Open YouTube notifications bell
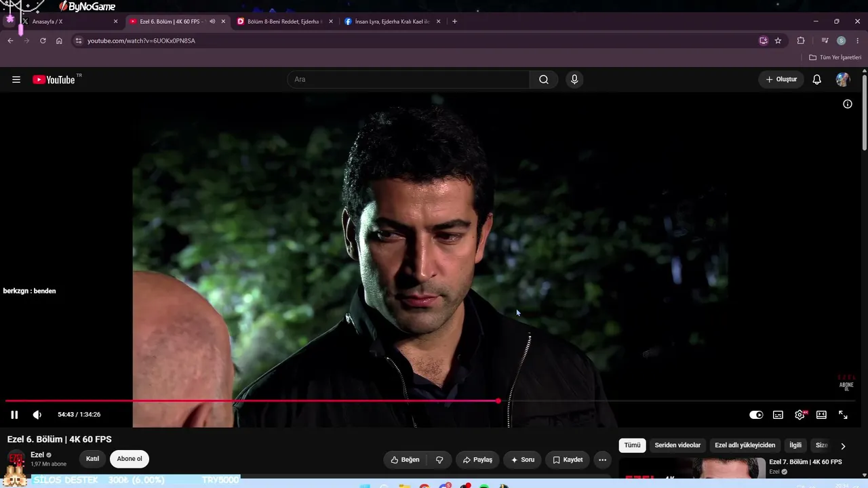Viewport: 868px width, 488px height. pos(817,79)
